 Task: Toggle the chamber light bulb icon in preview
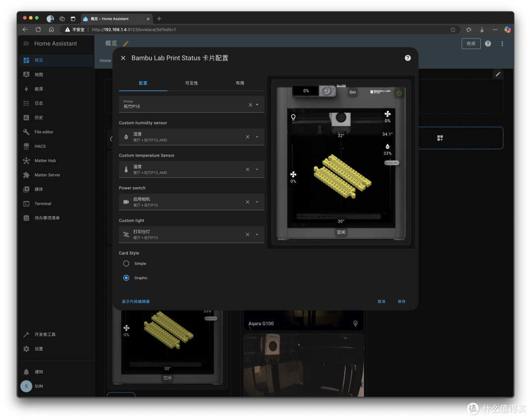click(293, 117)
